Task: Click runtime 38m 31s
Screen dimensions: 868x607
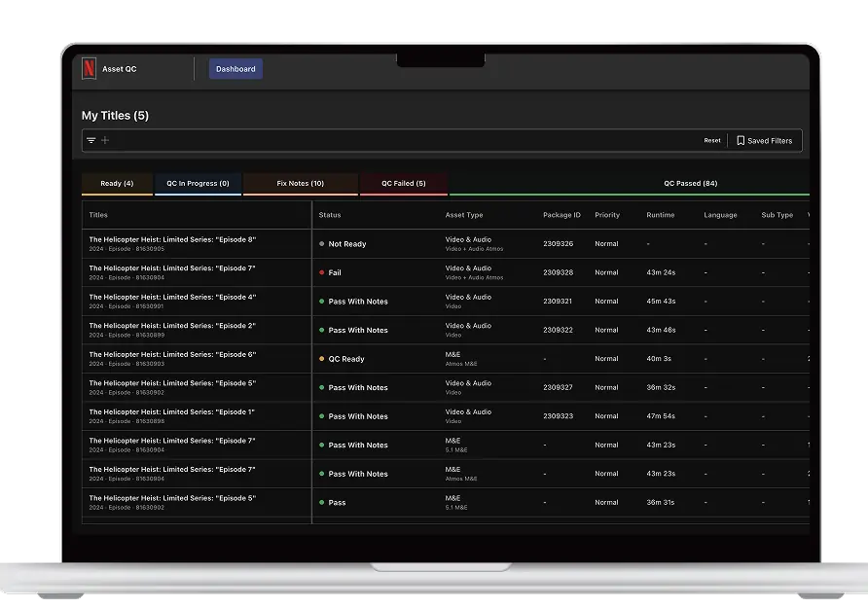Action: pos(661,503)
